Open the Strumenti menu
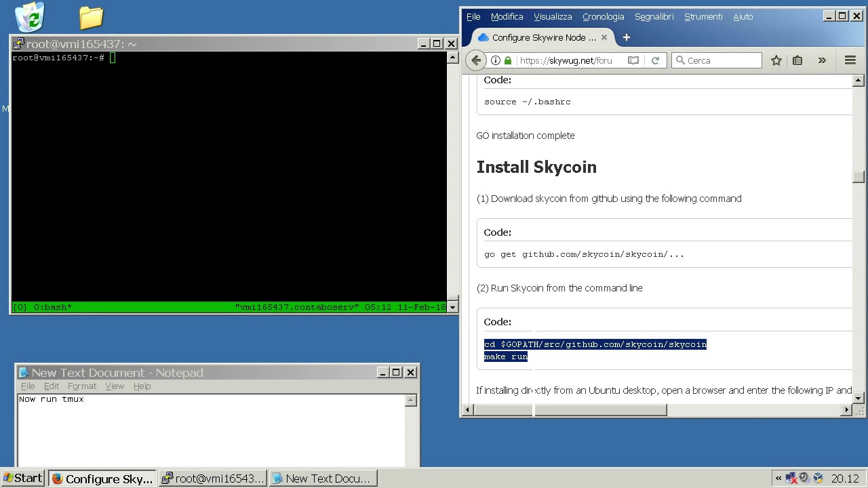 703,17
